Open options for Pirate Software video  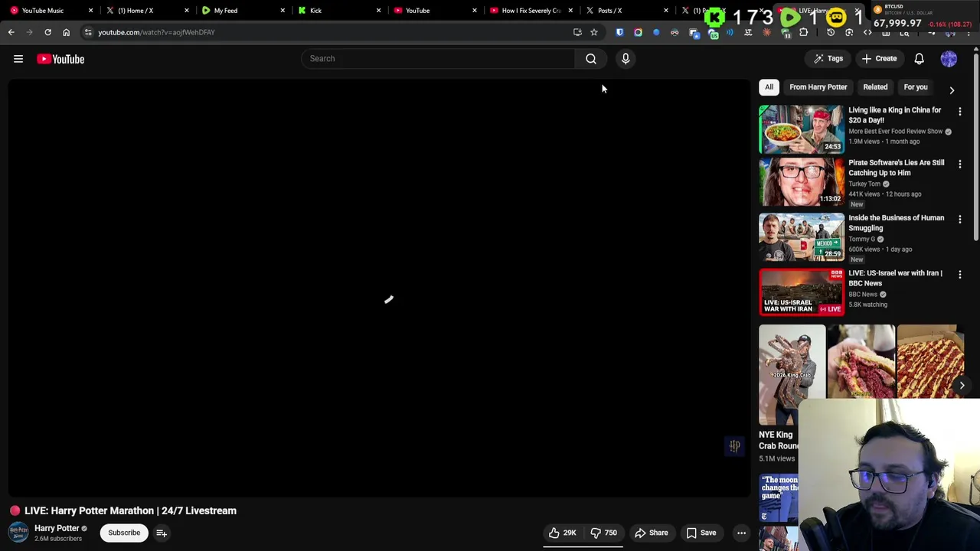coord(960,165)
